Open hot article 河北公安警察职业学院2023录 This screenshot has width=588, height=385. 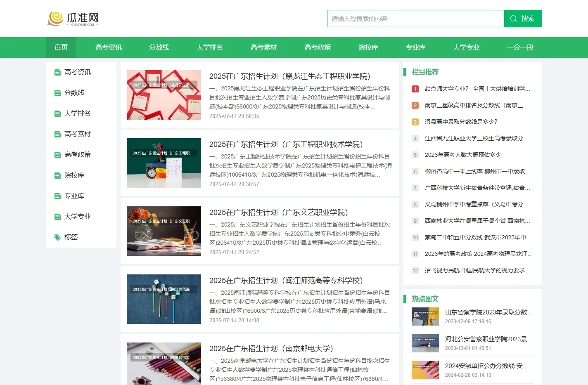pyautogui.click(x=489, y=339)
